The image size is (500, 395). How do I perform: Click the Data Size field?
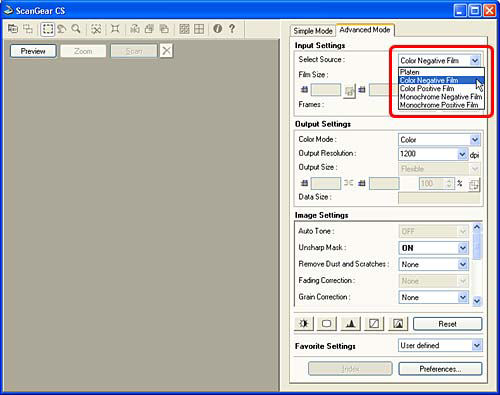(439, 198)
